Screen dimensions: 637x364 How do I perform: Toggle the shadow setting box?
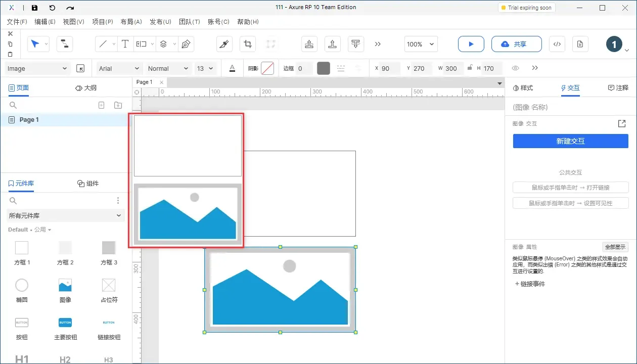coord(267,68)
